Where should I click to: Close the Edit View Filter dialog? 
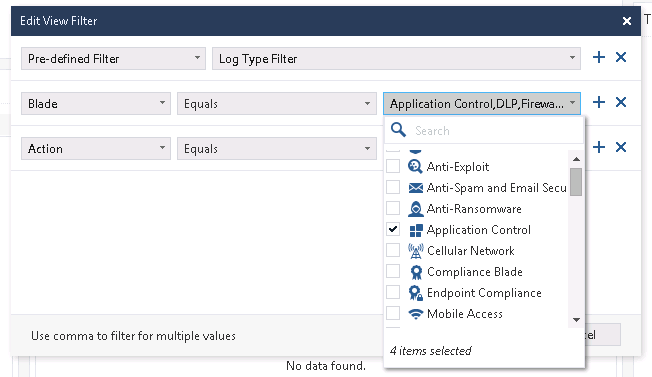(x=627, y=21)
